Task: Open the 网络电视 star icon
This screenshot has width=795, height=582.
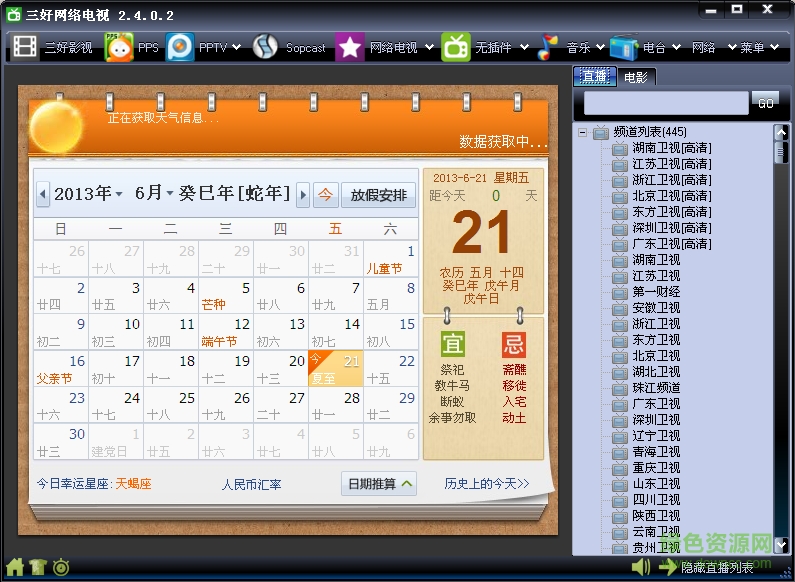Action: [349, 47]
